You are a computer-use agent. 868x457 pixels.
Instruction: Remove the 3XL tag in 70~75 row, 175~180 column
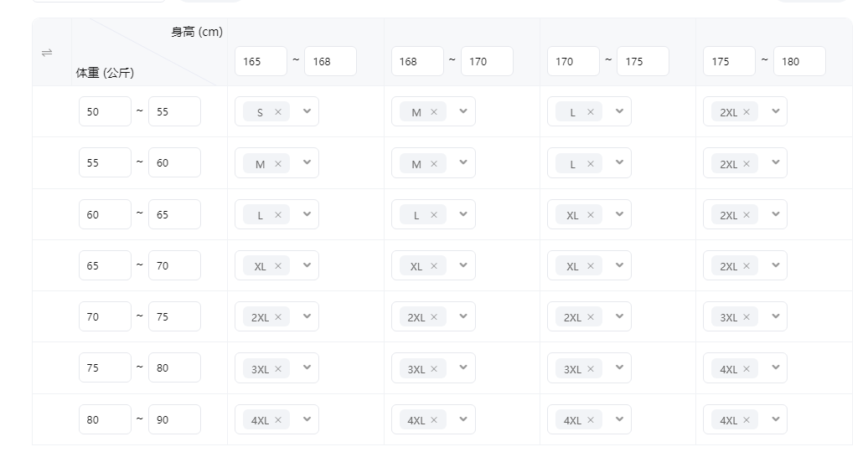747,317
